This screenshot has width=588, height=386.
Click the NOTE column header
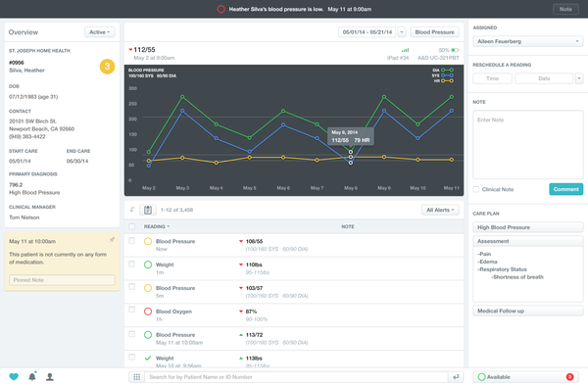[348, 226]
